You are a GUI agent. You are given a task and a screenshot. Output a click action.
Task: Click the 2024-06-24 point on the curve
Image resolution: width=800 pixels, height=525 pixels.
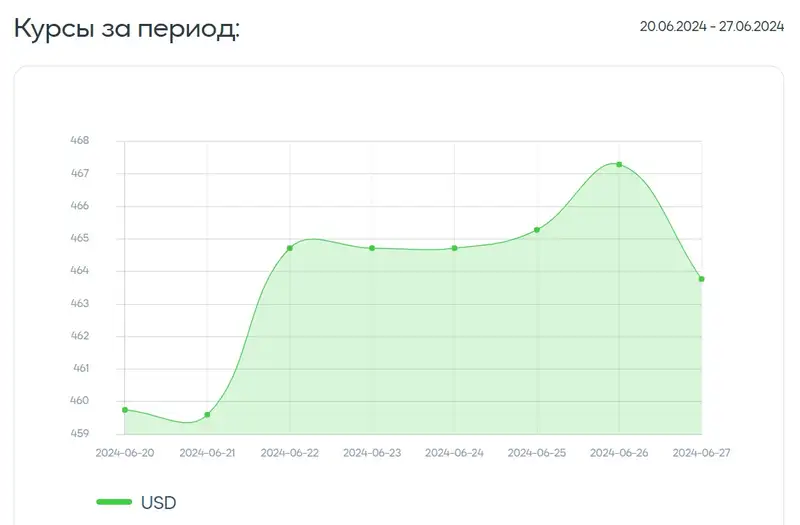(x=455, y=248)
